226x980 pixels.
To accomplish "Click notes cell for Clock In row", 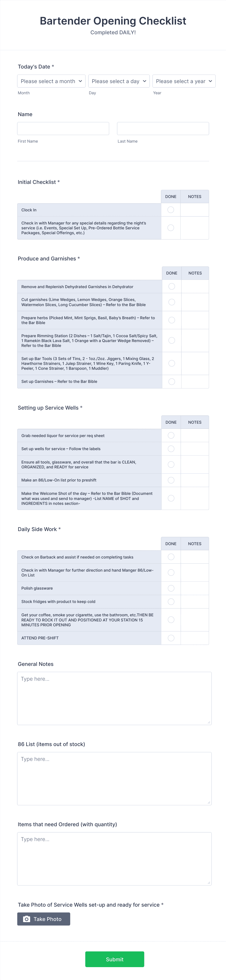I will point(194,210).
